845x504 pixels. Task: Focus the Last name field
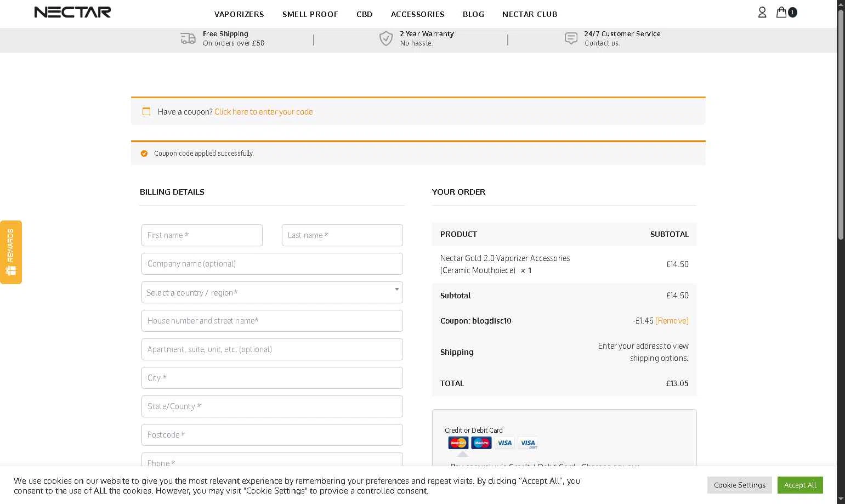pyautogui.click(x=342, y=235)
